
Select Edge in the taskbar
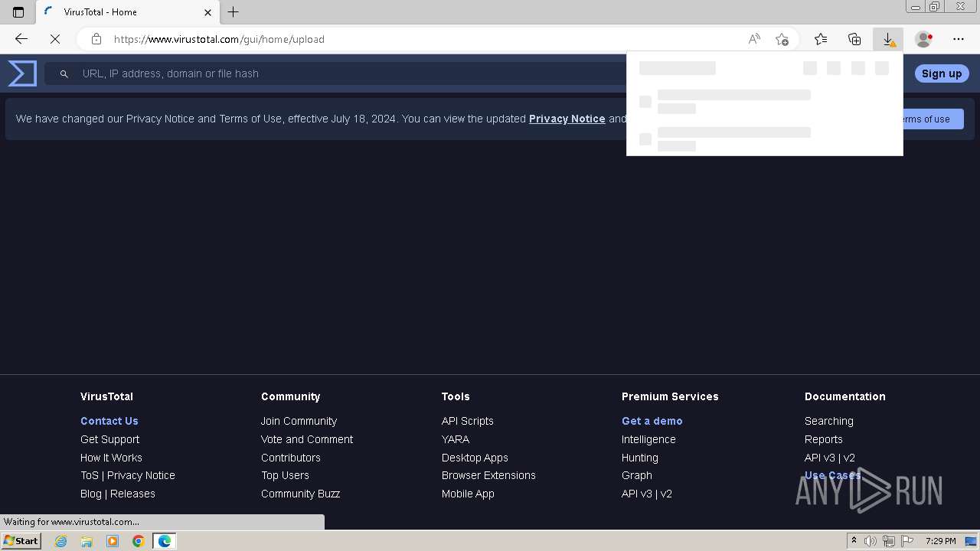[165, 541]
